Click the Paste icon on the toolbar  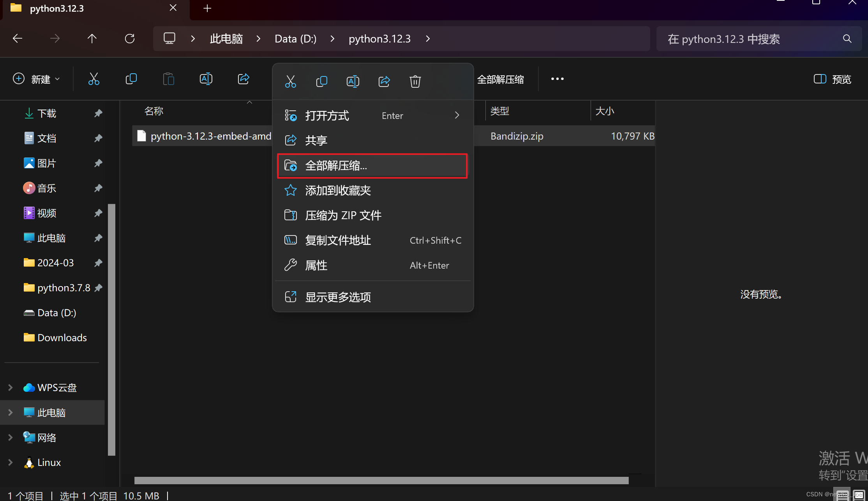(168, 79)
